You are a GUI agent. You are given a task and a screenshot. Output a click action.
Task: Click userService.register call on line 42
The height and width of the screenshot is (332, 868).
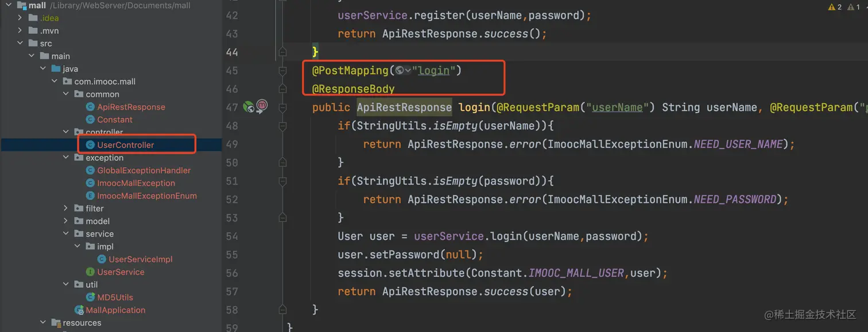464,15
